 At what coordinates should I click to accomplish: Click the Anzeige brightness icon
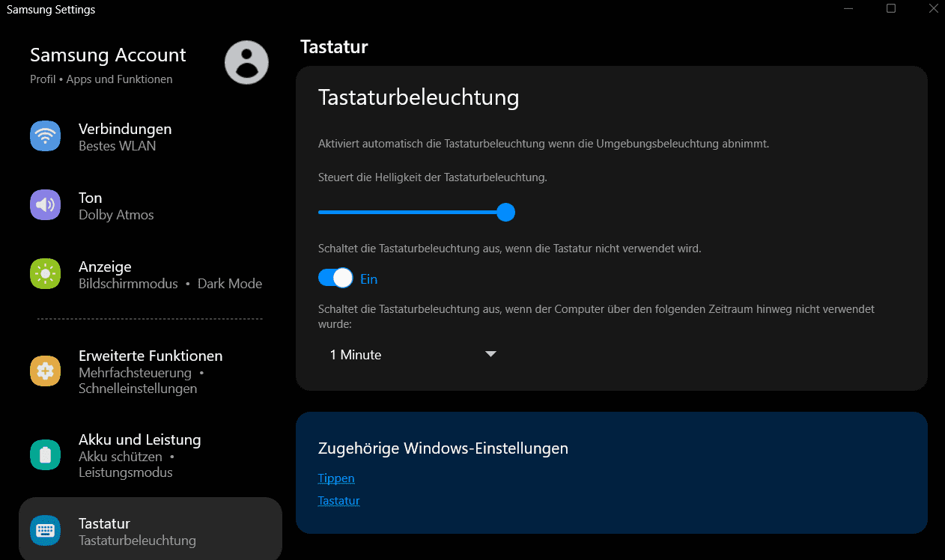click(x=45, y=274)
